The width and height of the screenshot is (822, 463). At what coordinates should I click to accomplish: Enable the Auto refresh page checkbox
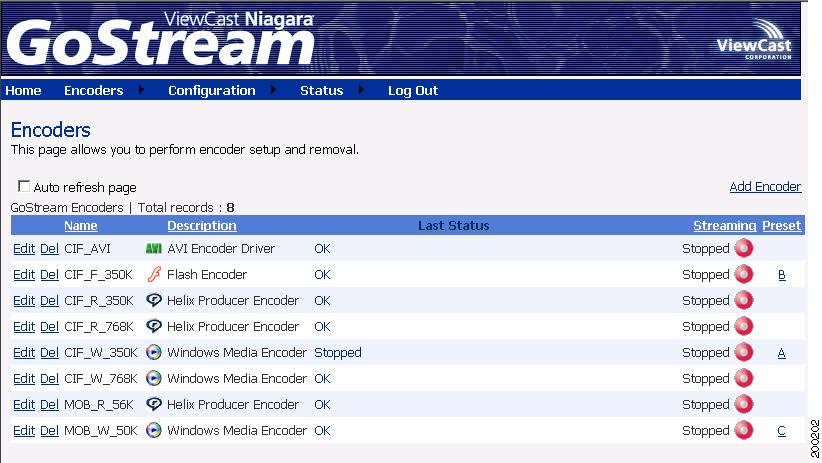[24, 186]
